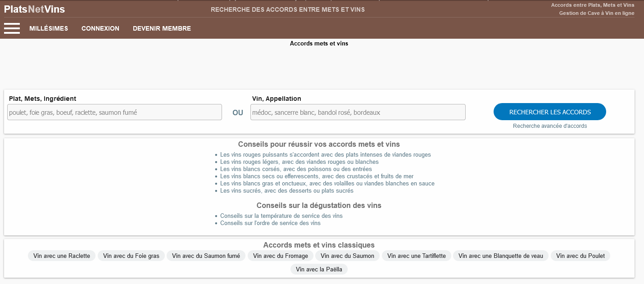Click the Vin avec une Tartiflette chip

coord(416,256)
